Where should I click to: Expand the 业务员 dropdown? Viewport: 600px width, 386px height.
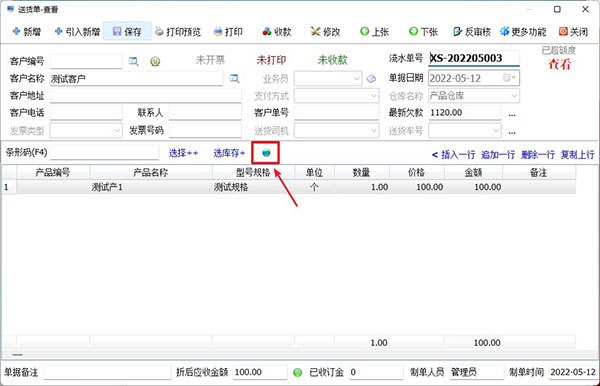click(x=356, y=79)
